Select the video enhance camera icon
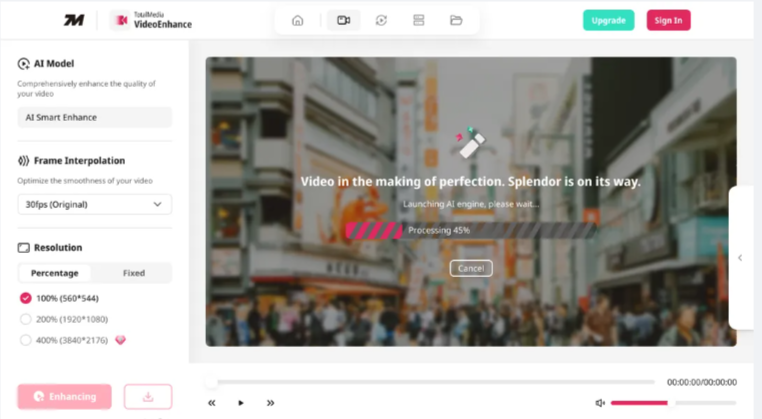The height and width of the screenshot is (419, 762). click(x=343, y=20)
